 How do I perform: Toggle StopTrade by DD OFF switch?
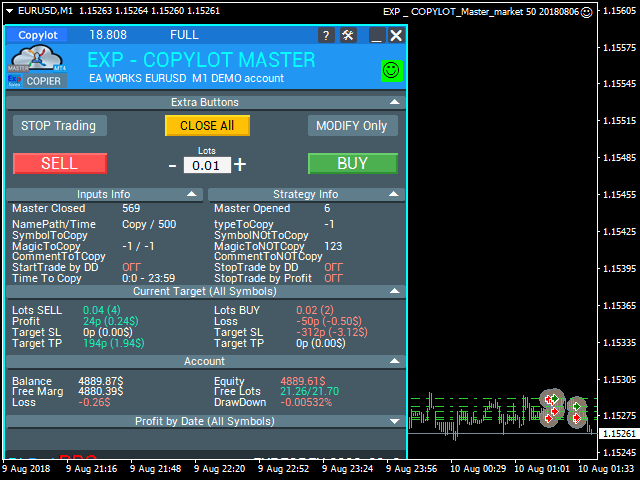pos(333,267)
